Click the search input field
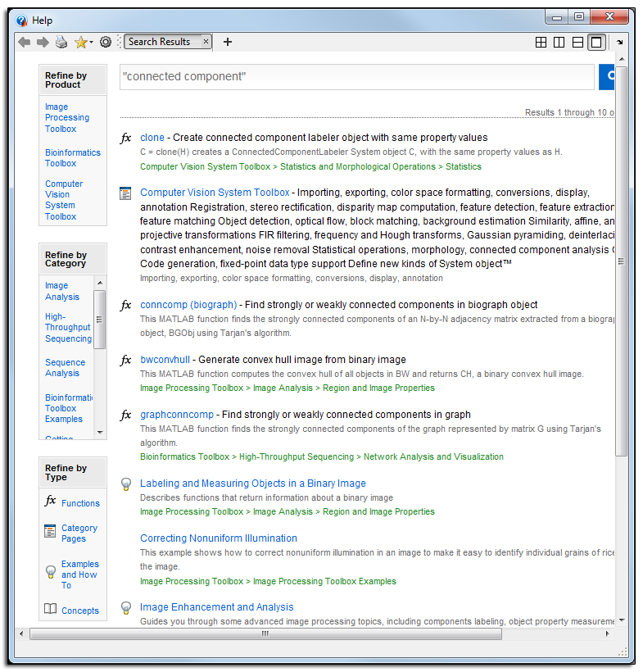Image resolution: width=643 pixels, height=672 pixels. click(x=356, y=76)
